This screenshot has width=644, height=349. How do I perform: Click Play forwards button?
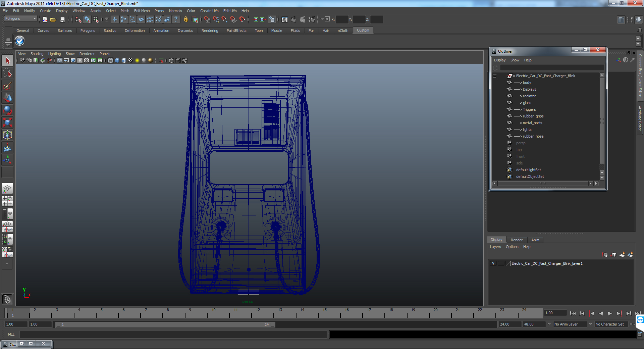610,313
